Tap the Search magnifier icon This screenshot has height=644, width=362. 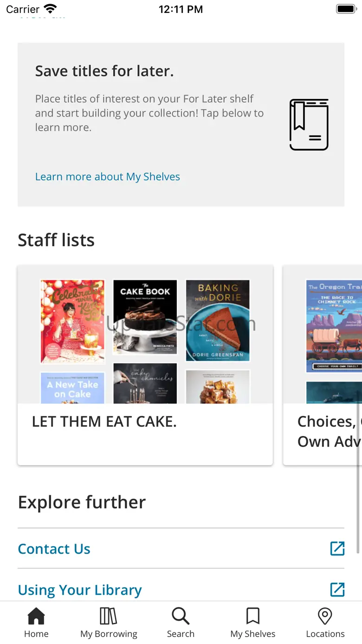181,617
